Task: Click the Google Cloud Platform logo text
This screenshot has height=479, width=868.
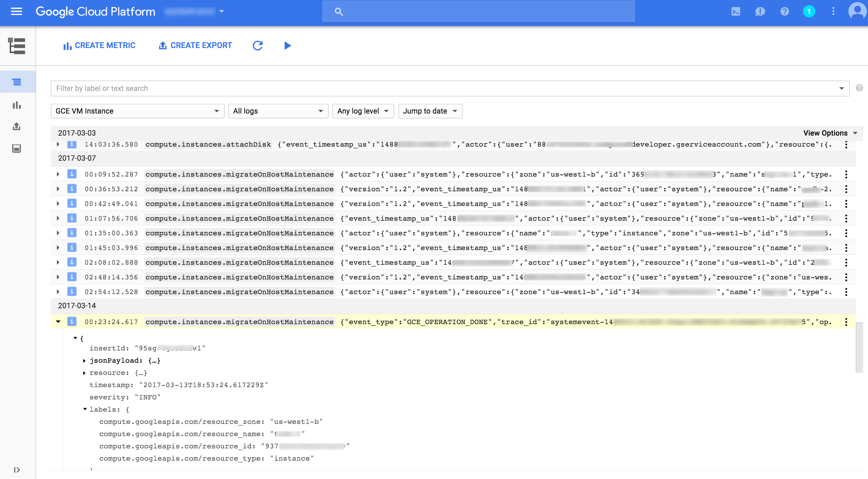Action: [x=95, y=11]
